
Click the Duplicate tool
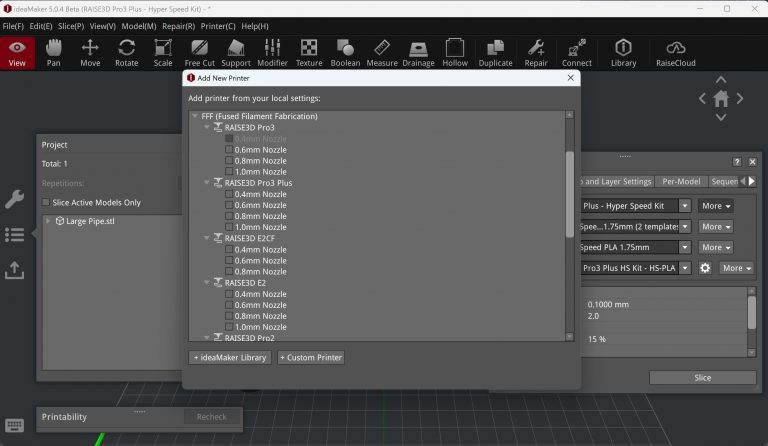point(495,53)
